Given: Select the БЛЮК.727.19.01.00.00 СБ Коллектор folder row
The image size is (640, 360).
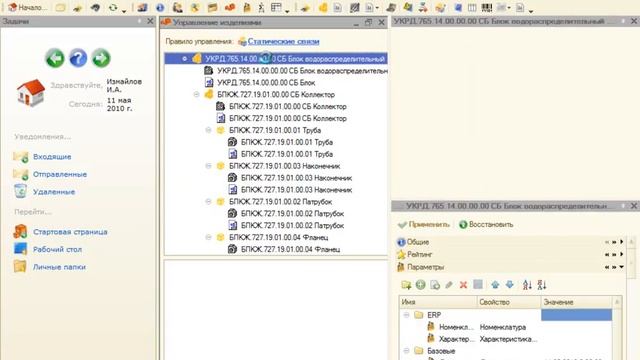Looking at the screenshot, I should [276, 94].
